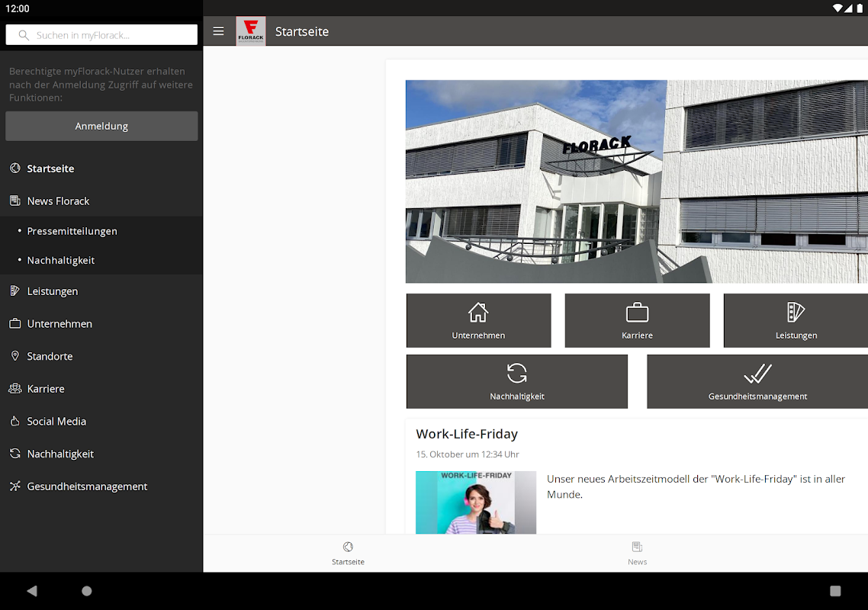Viewport: 868px width, 610px height.
Task: Open the Work-Life-Friday news headline
Action: [x=467, y=434]
